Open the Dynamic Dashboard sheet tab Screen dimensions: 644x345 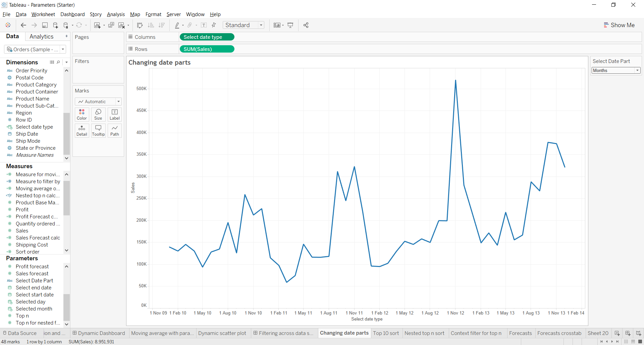99,333
